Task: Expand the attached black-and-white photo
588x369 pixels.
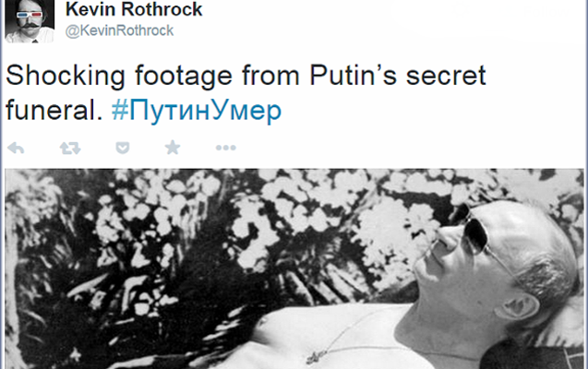Action: (x=294, y=269)
